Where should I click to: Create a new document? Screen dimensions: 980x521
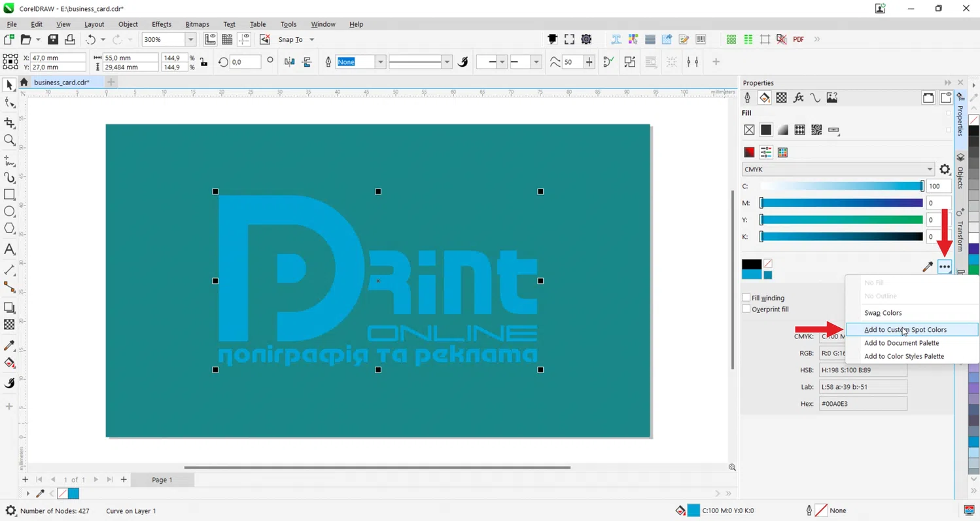click(9, 39)
